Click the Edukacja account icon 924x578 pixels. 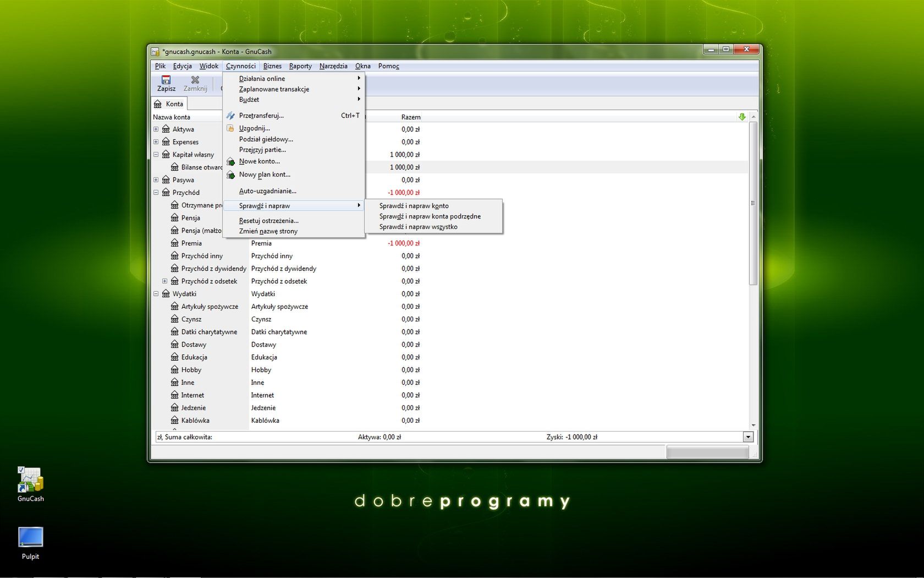[175, 357]
